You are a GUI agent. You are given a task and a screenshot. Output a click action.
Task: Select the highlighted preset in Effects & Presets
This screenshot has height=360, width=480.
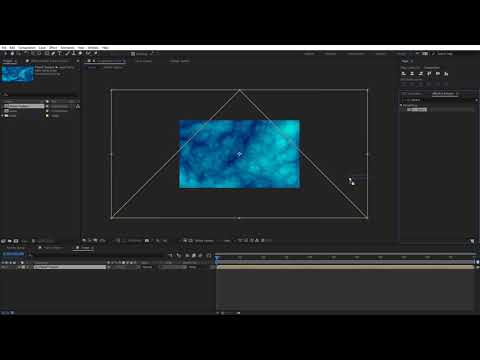point(417,109)
